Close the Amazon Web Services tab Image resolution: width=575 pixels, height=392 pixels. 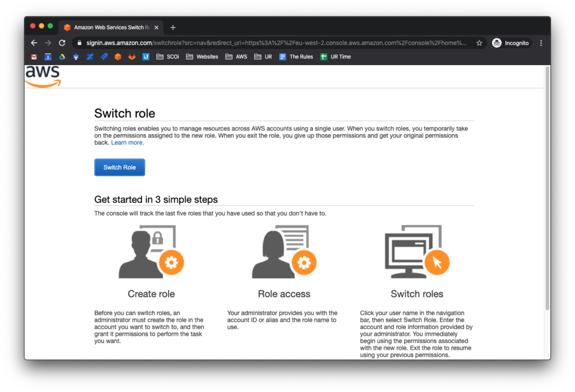click(156, 28)
